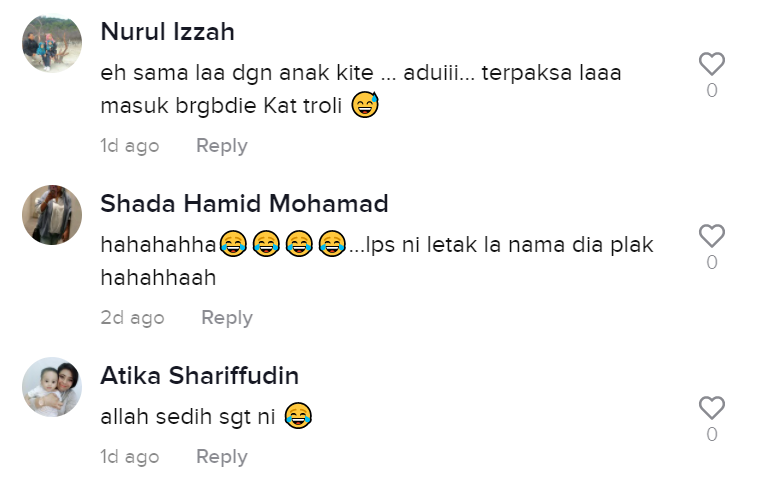
Task: Select the comment text 'allah sedih sgt ni'
Action: (188, 417)
